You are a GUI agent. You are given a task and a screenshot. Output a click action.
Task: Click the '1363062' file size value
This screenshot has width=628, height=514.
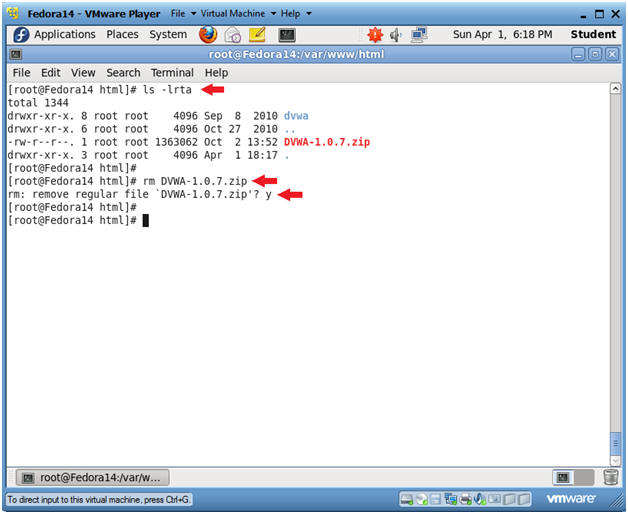coord(176,142)
